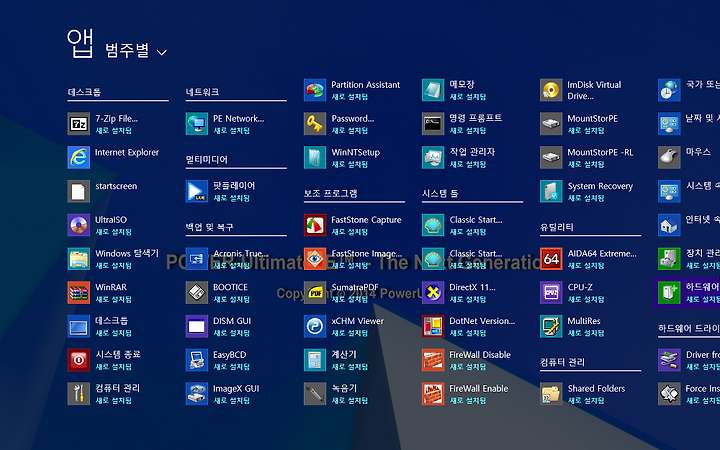
Task: Expand the 범주별 sort dropdown chevron
Action: pyautogui.click(x=162, y=52)
